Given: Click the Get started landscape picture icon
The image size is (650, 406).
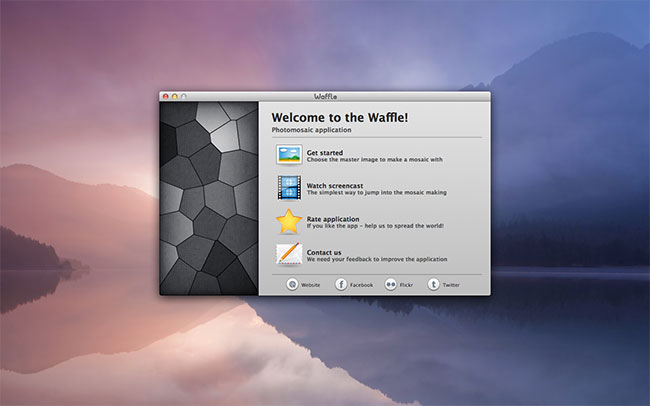Looking at the screenshot, I should 289,155.
